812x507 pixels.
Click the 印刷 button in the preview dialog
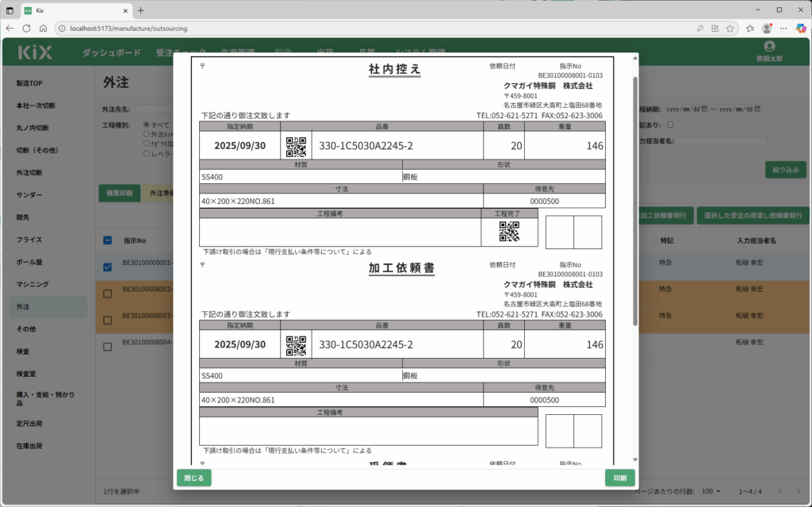(619, 478)
